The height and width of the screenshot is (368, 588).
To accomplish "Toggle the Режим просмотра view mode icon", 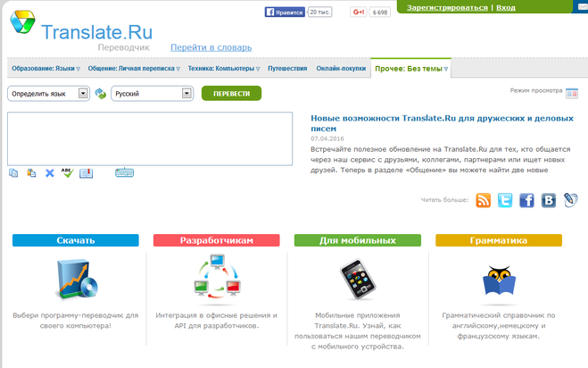I will coord(572,92).
